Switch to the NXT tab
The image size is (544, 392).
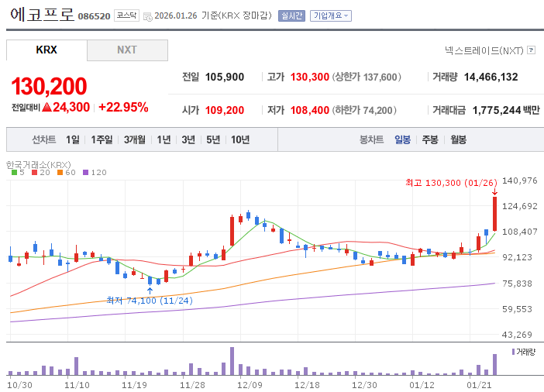tap(127, 50)
